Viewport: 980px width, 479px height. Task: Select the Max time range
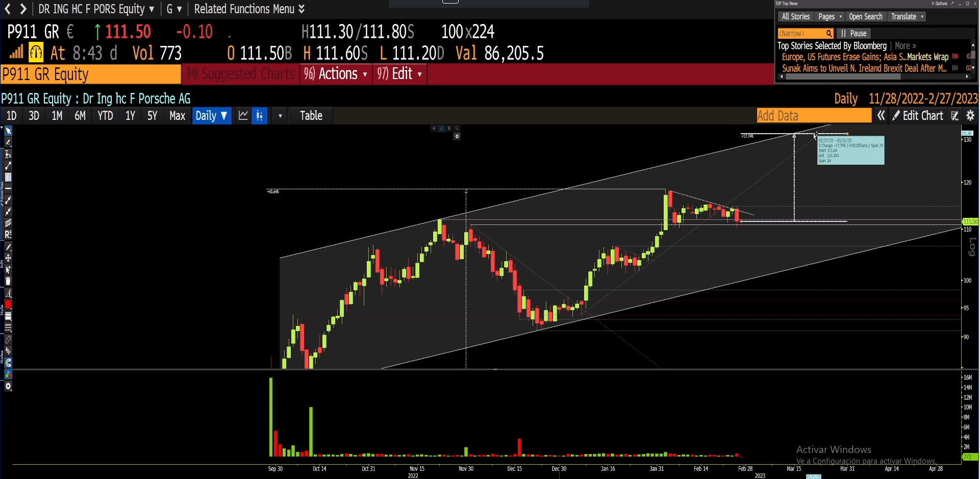[177, 116]
